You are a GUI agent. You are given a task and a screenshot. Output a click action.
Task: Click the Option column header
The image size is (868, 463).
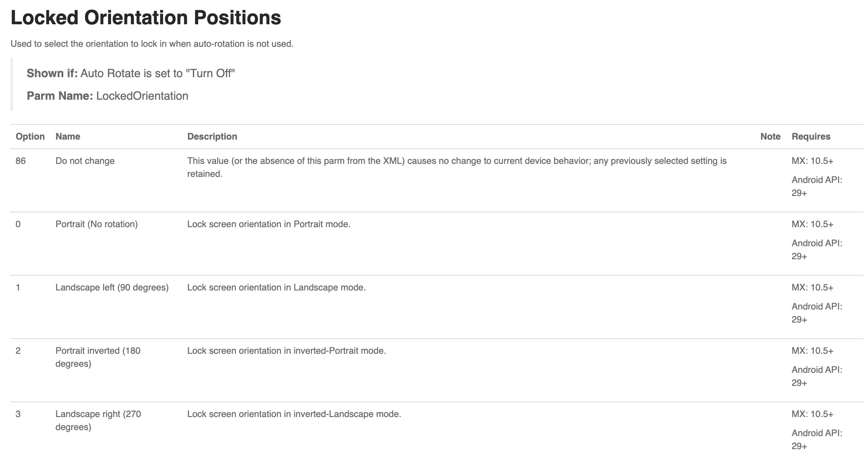click(30, 137)
